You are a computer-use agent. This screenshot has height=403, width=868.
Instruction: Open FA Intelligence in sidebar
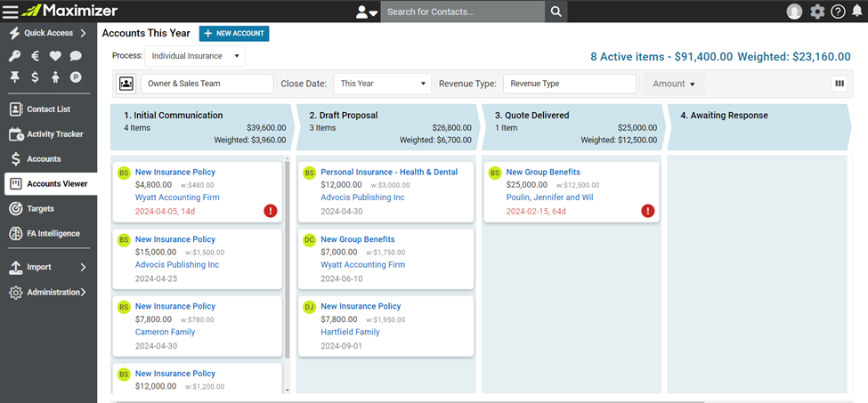48,234
